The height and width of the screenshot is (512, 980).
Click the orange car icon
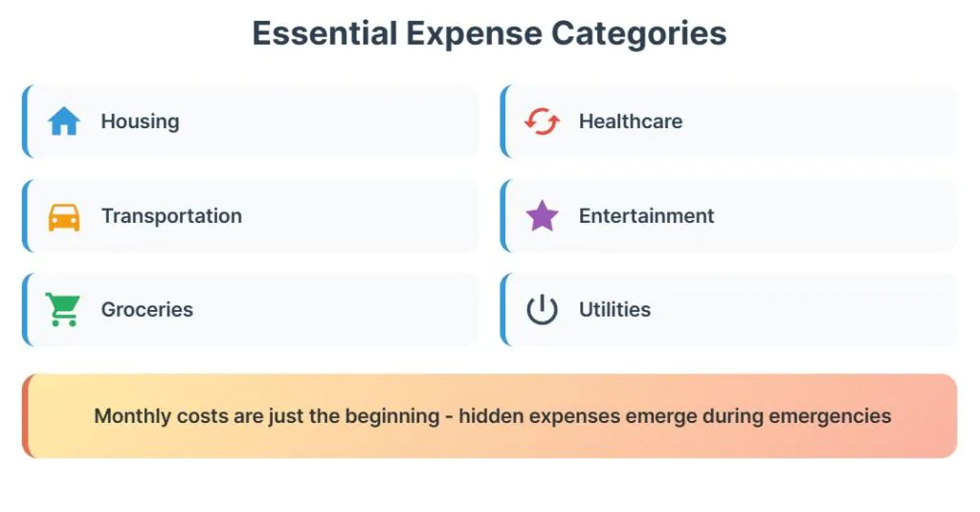64,216
